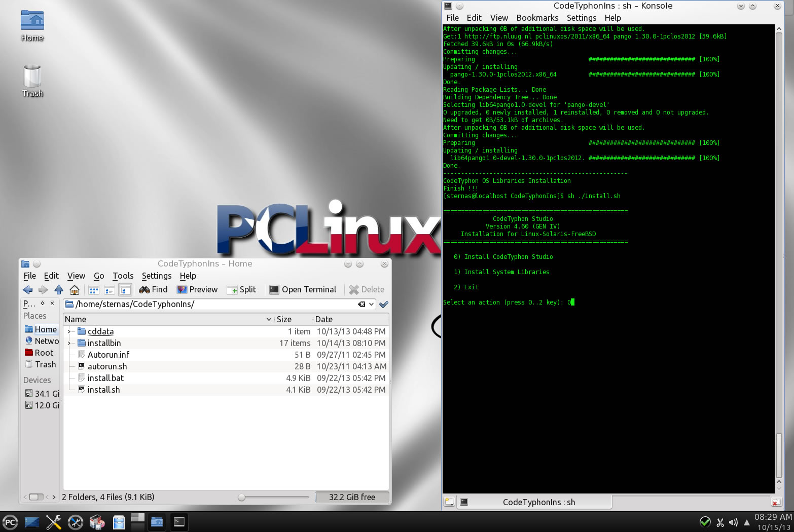
Task: Open the Trash desktop icon
Action: pyautogui.click(x=32, y=81)
